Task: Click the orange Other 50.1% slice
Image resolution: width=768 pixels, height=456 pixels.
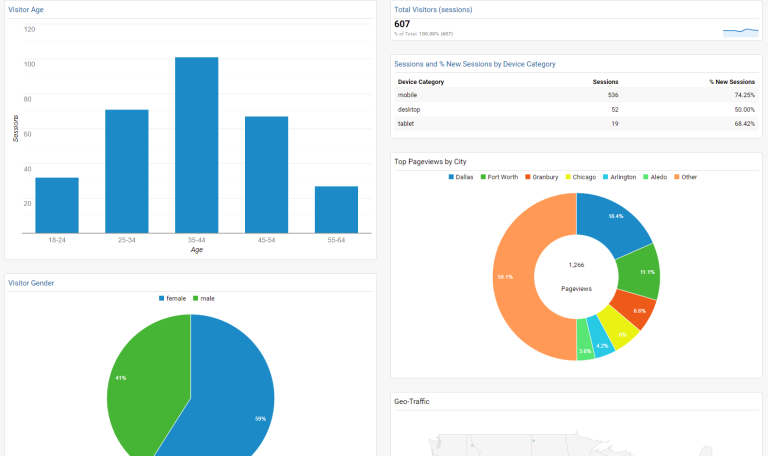Action: 512,277
